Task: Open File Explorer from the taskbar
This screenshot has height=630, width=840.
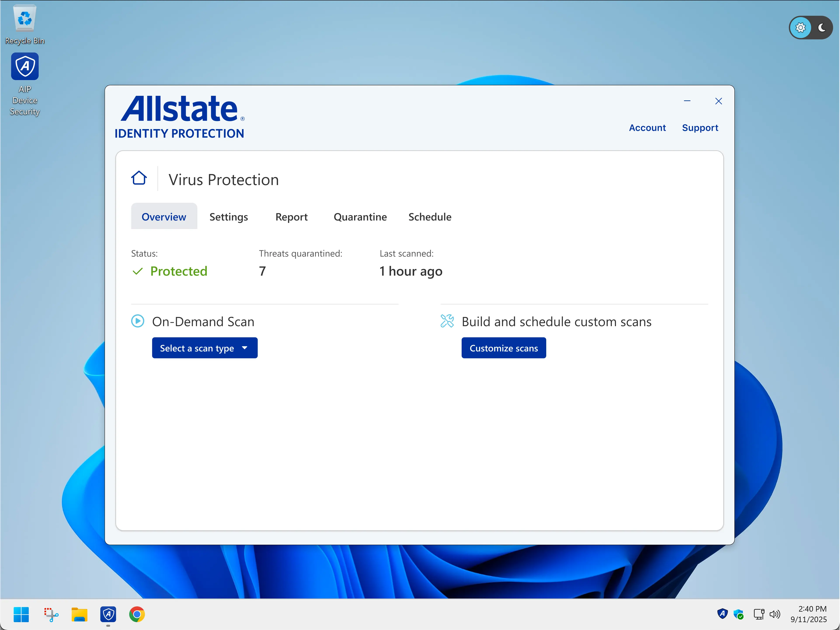Action: point(79,614)
